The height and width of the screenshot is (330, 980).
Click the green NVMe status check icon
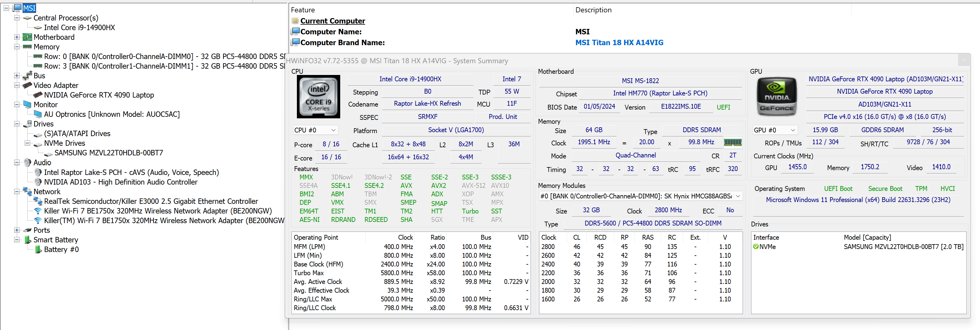756,247
